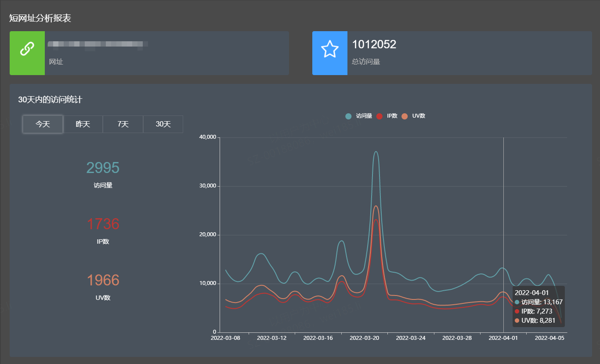This screenshot has height=364, width=600.
Task: Toggle IP数 series via its red legend dot
Action: (x=380, y=116)
